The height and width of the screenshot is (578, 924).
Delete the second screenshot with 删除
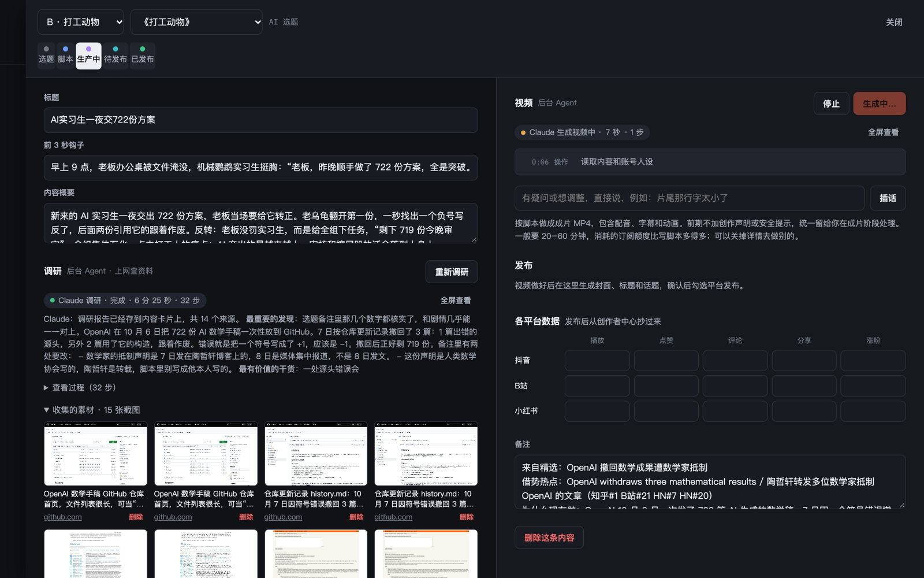click(x=246, y=517)
